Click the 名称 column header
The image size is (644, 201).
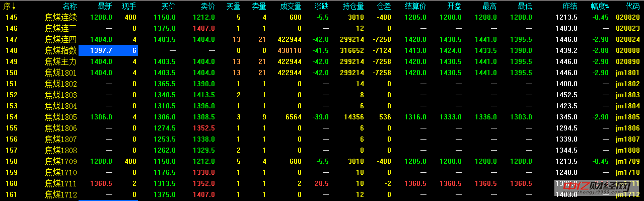[x=70, y=6]
